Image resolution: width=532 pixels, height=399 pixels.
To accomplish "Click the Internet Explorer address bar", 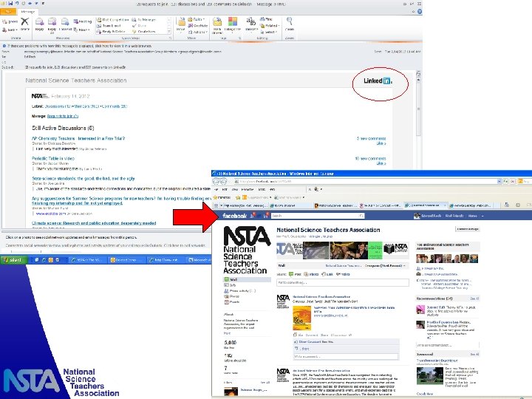I will point(366,182).
